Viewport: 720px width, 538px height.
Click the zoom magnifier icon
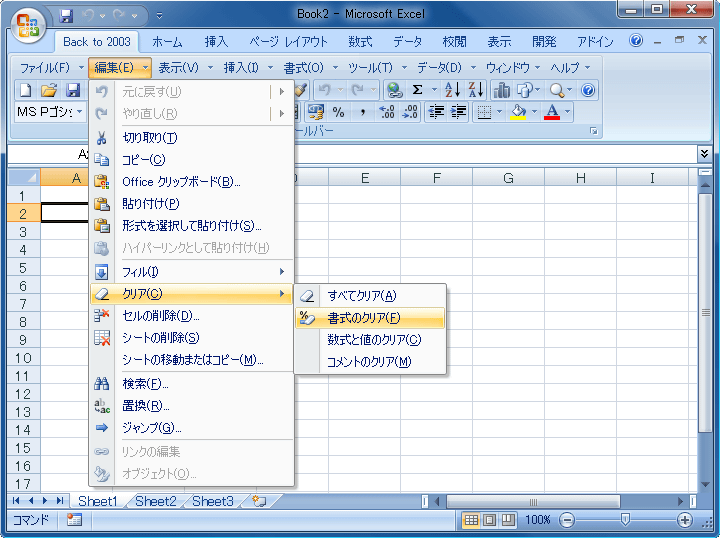pyautogui.click(x=557, y=90)
